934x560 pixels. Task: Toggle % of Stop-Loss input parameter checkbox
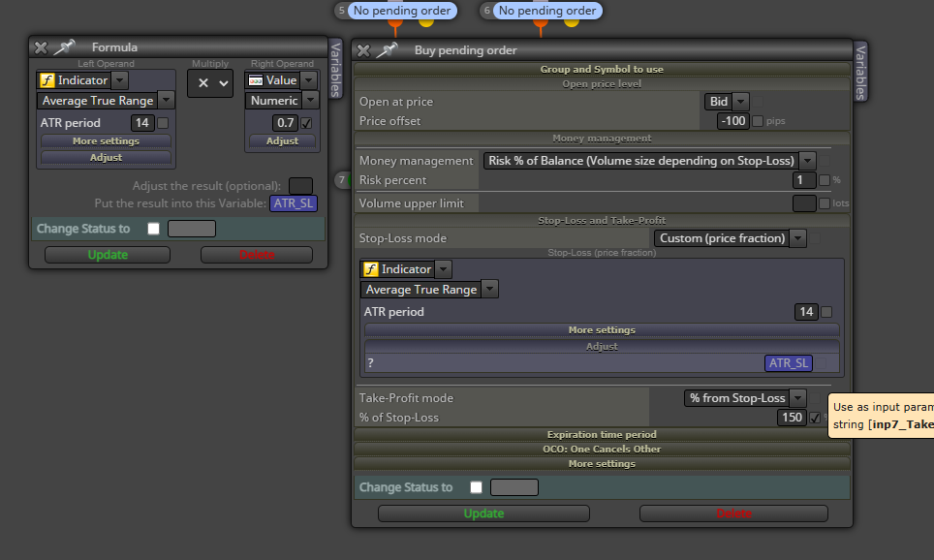tap(815, 419)
